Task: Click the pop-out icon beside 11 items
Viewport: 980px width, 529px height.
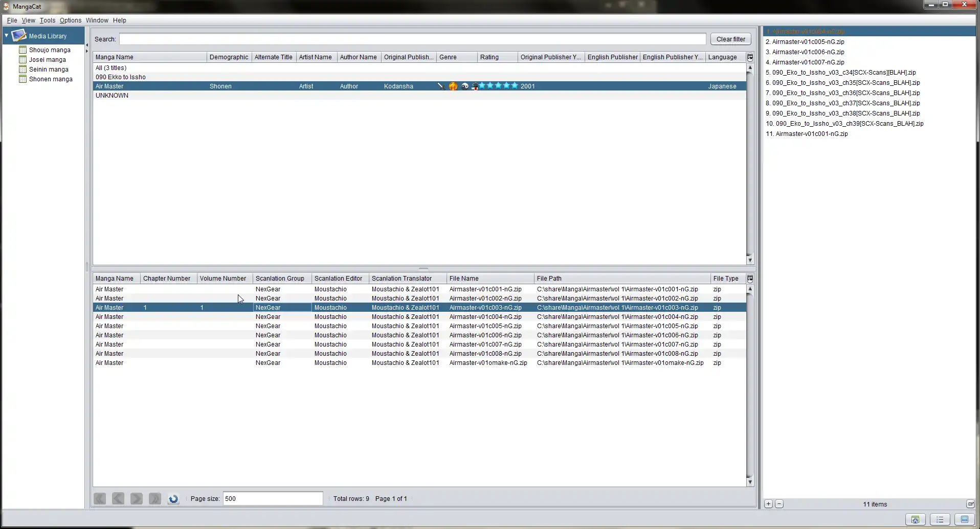Action: (x=970, y=504)
